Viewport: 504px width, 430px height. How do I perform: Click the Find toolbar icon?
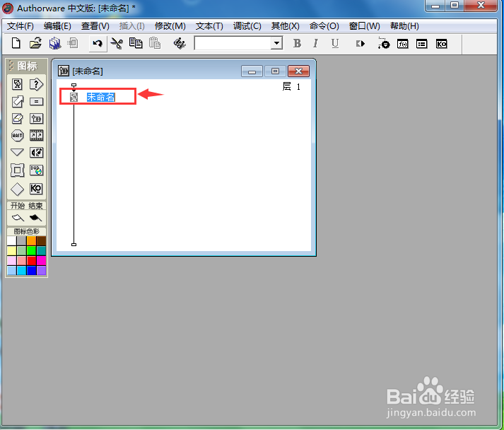pyautogui.click(x=180, y=43)
